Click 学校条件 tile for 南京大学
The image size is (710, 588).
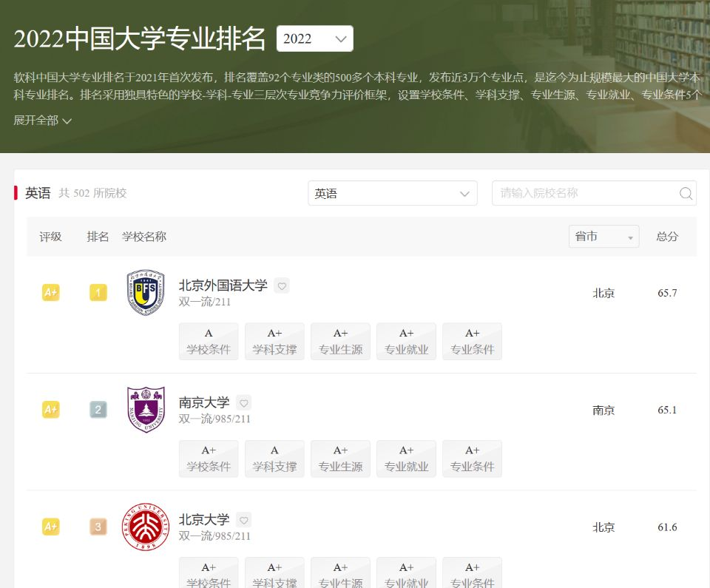coord(209,459)
